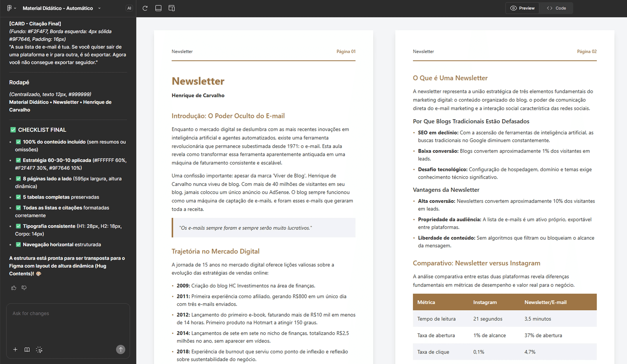627x364 pixels.
Task: Click the chevron beside the Figma logo
Action: (x=15, y=8)
